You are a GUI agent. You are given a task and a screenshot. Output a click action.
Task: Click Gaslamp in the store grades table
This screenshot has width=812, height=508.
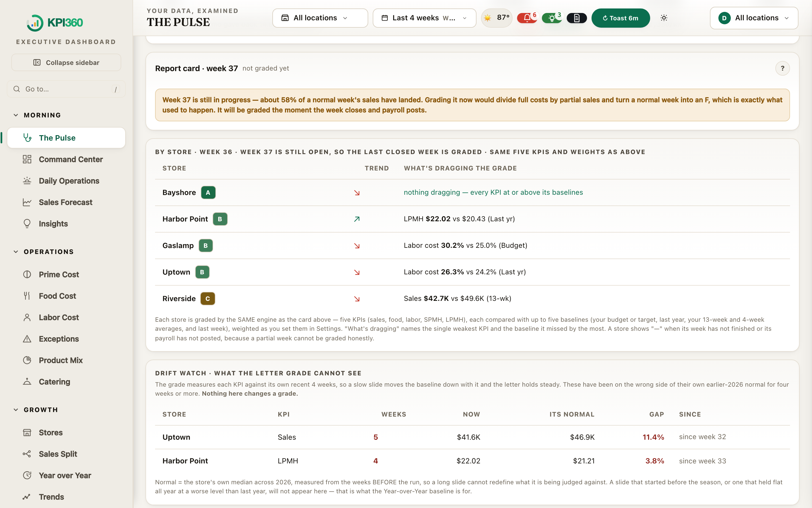[178, 246]
